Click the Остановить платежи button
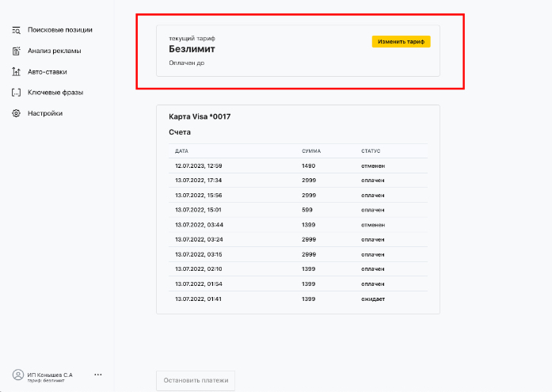552x392 pixels. (196, 380)
